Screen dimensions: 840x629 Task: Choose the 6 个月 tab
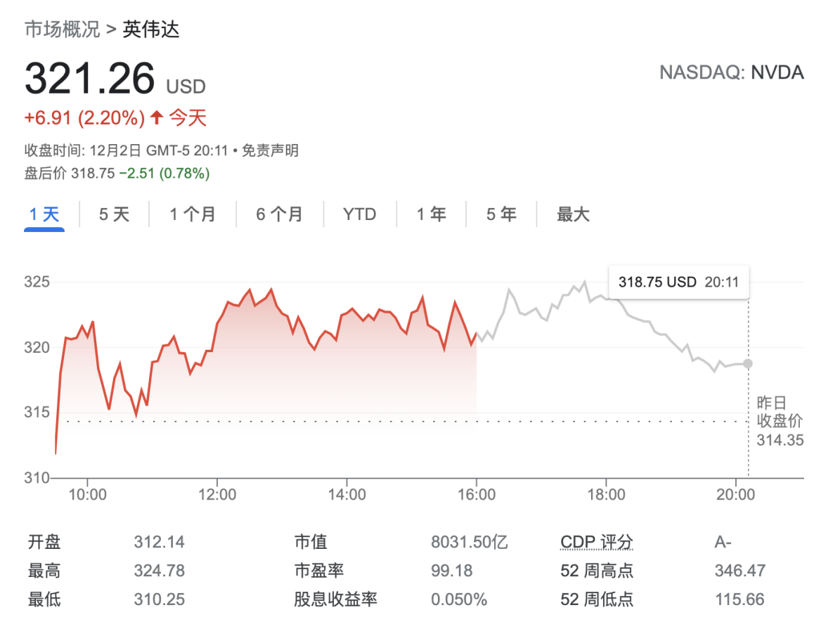click(279, 214)
